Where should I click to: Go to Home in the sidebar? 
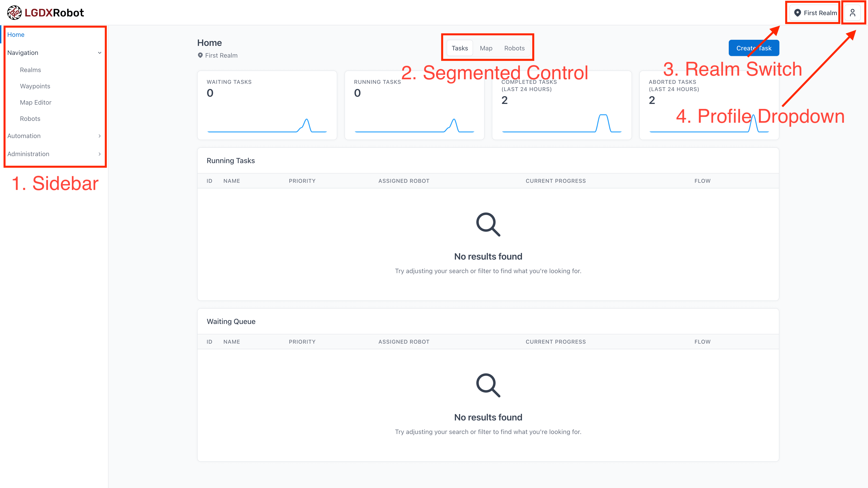click(16, 35)
